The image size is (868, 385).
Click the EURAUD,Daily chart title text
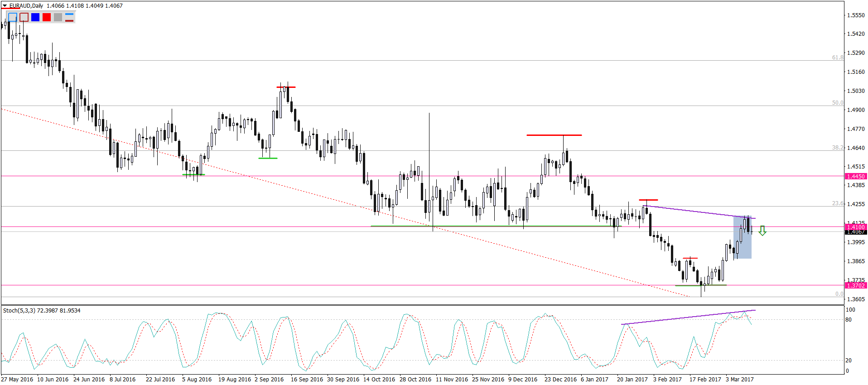click(26, 6)
